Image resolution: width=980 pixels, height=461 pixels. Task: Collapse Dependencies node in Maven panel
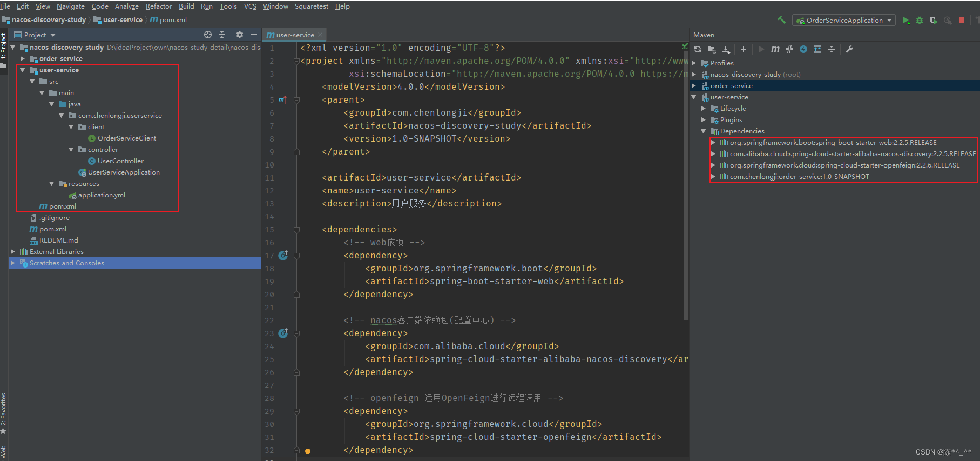coord(704,131)
